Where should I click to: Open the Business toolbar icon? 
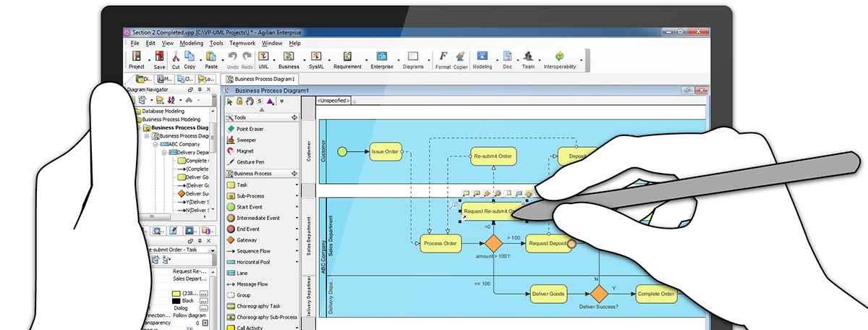[288, 59]
